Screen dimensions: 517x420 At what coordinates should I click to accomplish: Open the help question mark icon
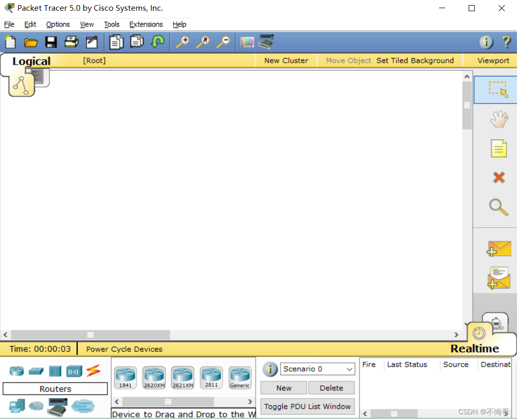click(x=506, y=42)
